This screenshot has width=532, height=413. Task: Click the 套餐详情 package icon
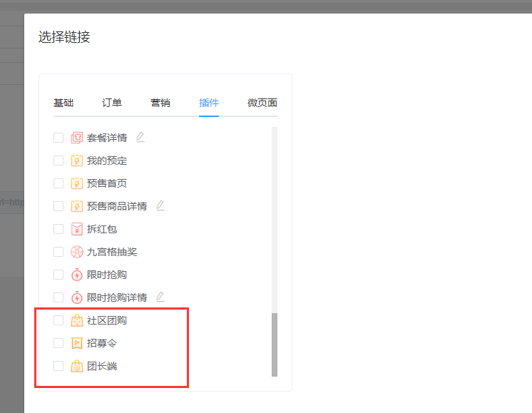tap(77, 138)
